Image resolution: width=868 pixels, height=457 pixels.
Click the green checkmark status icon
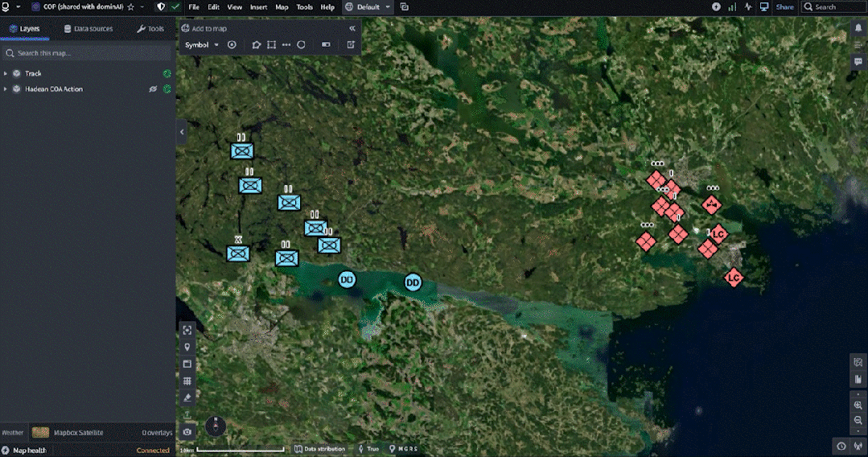point(175,7)
